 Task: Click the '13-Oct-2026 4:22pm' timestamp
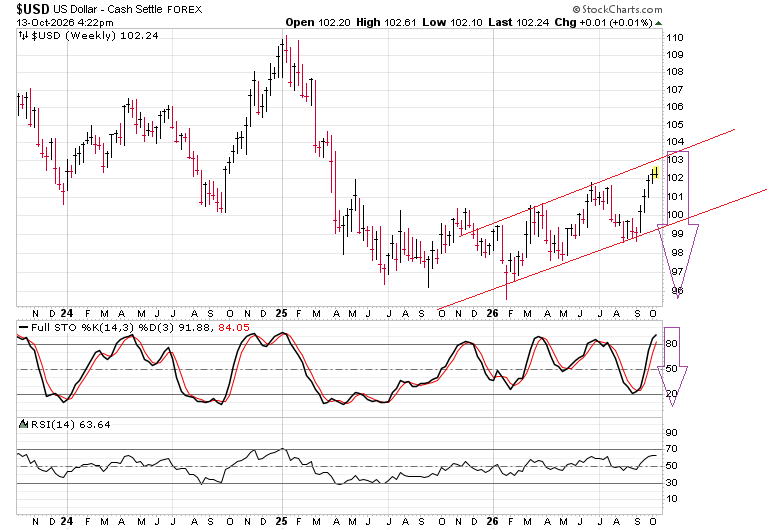click(65, 23)
